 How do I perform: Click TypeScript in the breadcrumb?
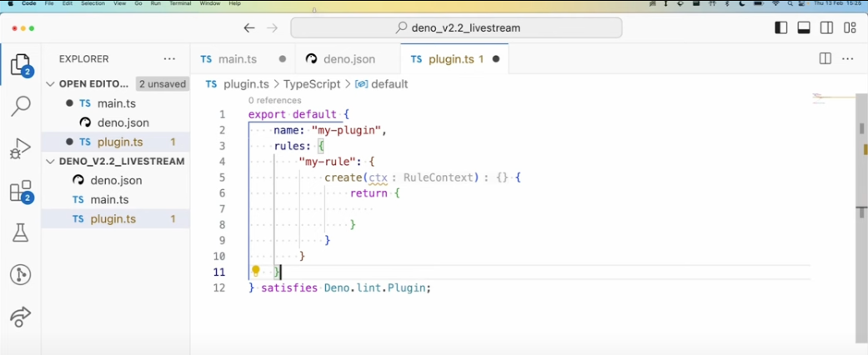[x=312, y=84]
